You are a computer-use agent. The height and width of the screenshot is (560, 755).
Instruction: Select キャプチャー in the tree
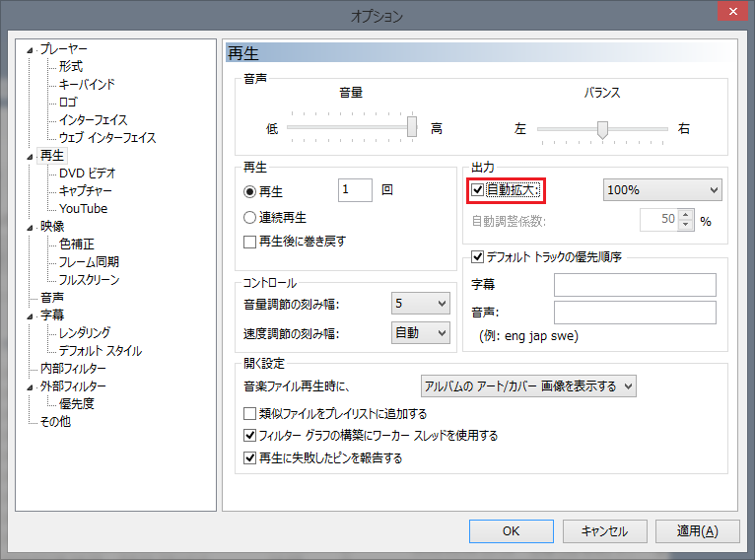click(x=85, y=190)
